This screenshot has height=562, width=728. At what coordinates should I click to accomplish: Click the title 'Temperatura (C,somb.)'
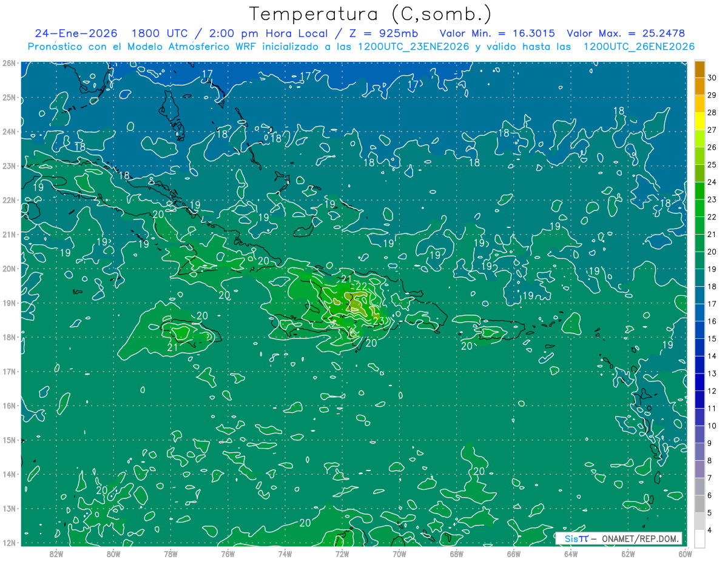[370, 14]
